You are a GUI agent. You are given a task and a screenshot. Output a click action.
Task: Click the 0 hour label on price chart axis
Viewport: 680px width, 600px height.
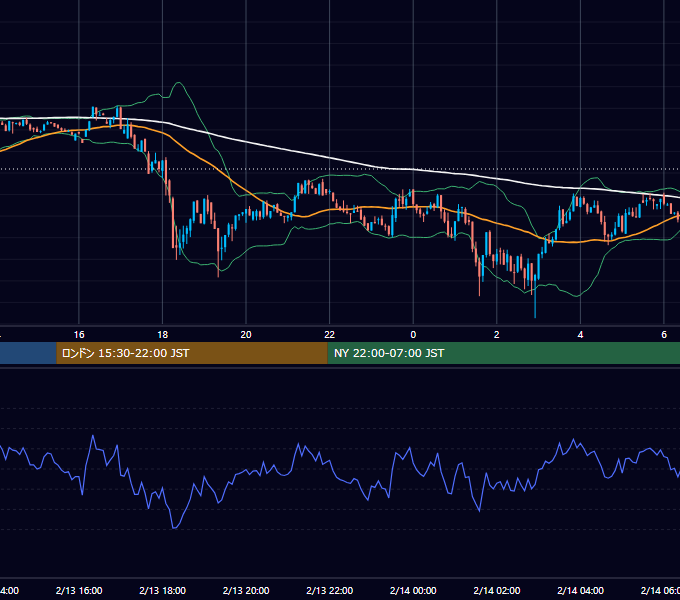[413, 335]
